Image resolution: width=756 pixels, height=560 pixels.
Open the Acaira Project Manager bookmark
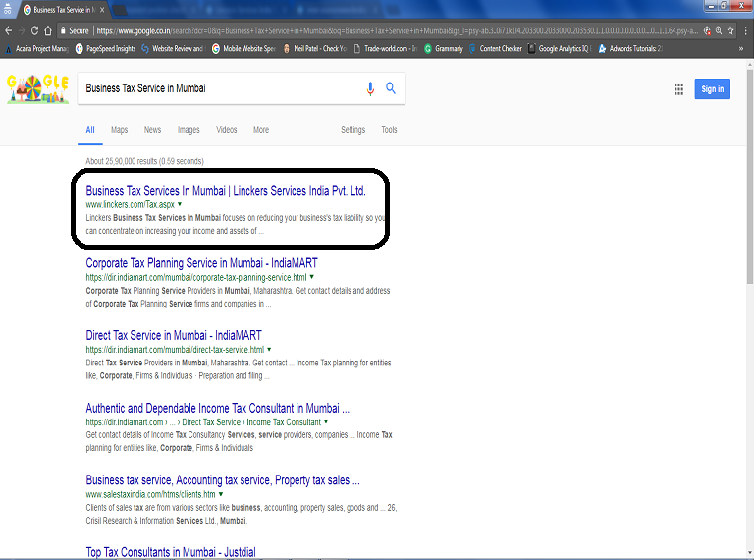click(x=36, y=49)
